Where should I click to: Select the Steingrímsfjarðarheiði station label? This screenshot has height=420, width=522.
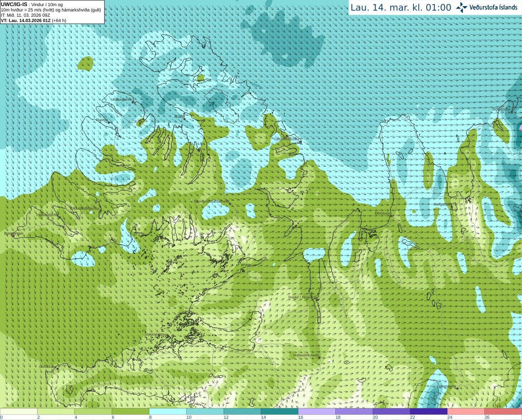point(211,201)
